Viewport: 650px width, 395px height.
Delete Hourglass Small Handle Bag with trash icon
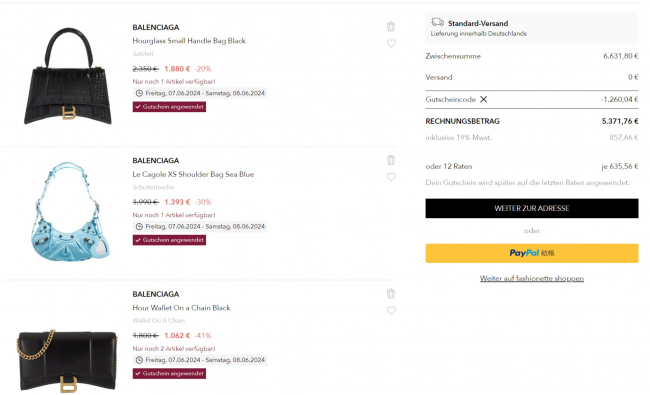pyautogui.click(x=391, y=27)
